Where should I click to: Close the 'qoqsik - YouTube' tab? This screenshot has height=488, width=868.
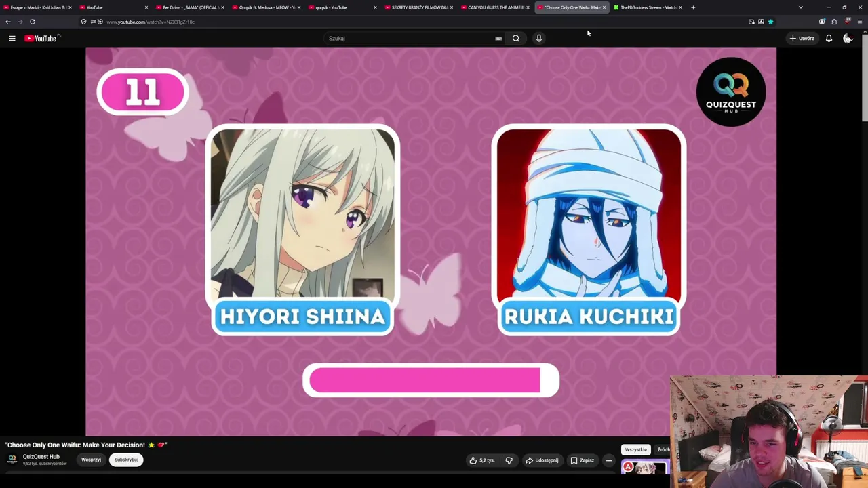(x=375, y=7)
